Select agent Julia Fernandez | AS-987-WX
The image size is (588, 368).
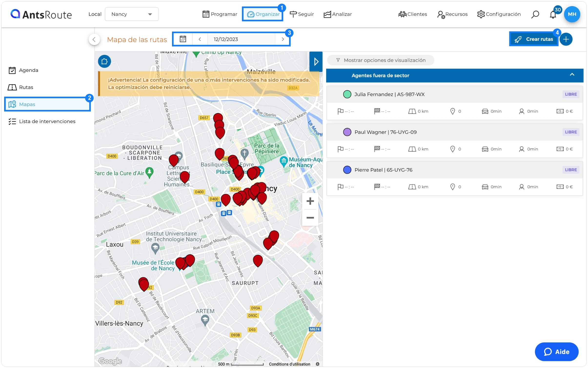tap(389, 94)
